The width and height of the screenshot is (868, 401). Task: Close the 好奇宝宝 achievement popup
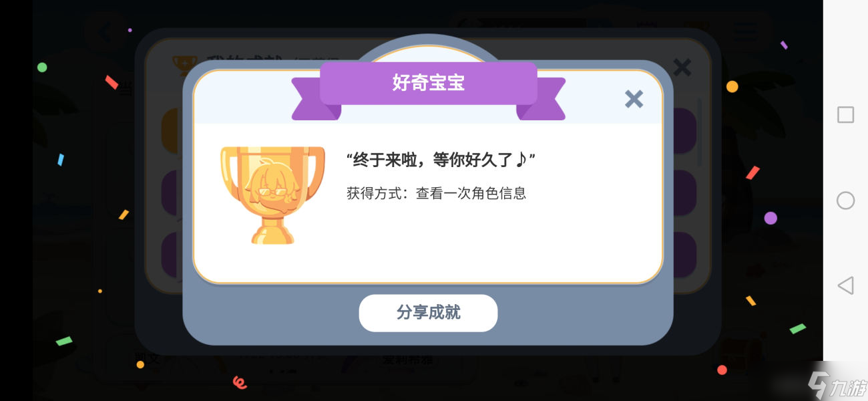(x=634, y=99)
